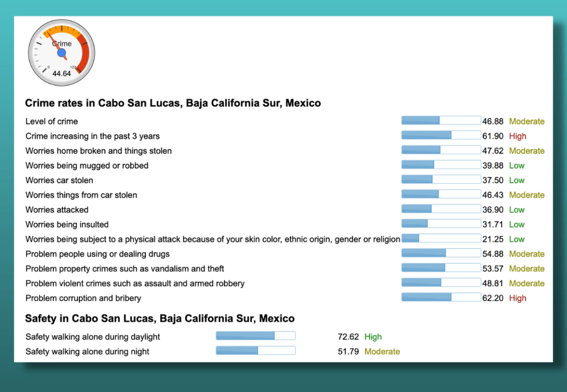567x392 pixels.
Task: Click the Level of crime bar
Action: (x=441, y=121)
